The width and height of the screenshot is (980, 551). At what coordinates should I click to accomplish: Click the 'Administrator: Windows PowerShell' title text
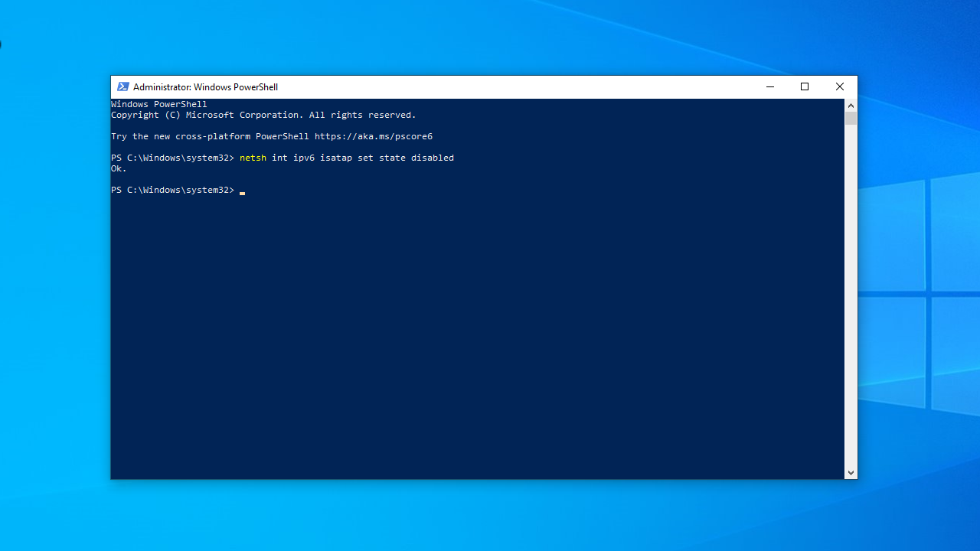205,87
